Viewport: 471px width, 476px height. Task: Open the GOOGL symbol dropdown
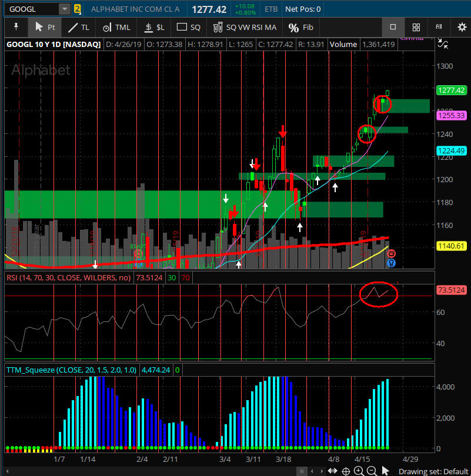64,9
